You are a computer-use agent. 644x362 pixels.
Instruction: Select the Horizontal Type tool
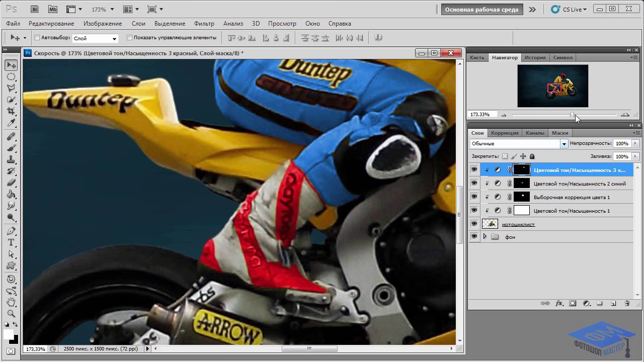(x=11, y=243)
